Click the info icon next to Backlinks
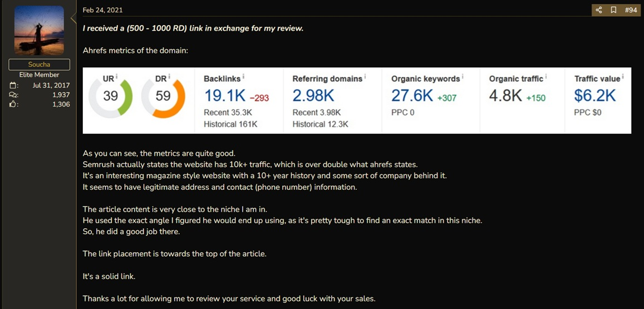Image resolution: width=644 pixels, height=309 pixels. [244, 76]
